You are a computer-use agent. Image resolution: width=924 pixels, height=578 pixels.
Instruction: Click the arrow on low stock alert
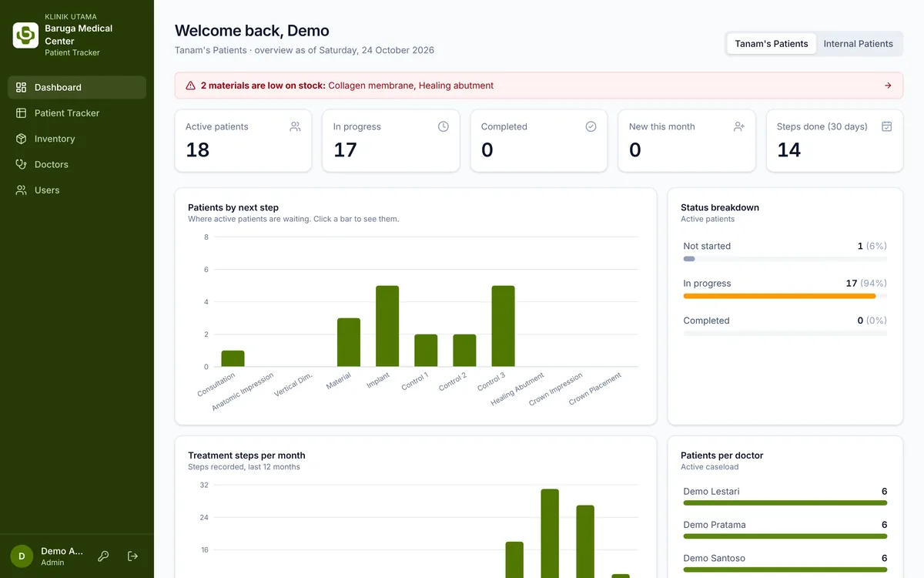tap(888, 86)
